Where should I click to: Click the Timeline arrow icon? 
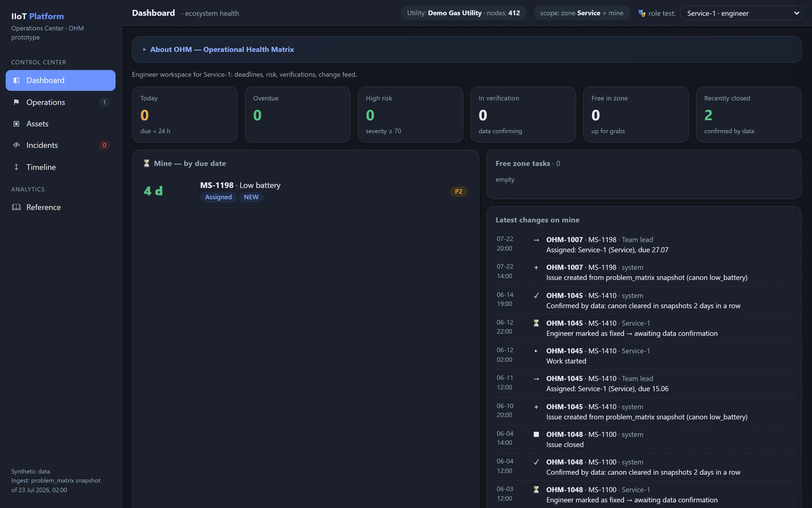[x=16, y=167]
